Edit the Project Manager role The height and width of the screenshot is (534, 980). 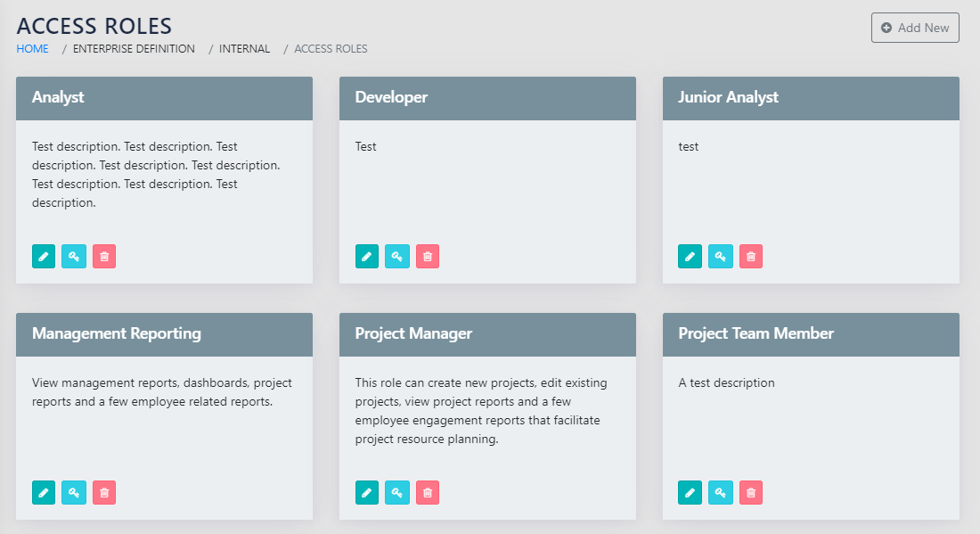click(x=367, y=493)
